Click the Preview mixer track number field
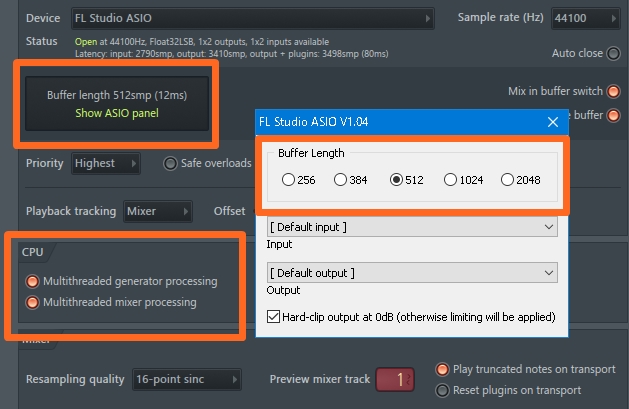The height and width of the screenshot is (409, 629). pos(395,379)
